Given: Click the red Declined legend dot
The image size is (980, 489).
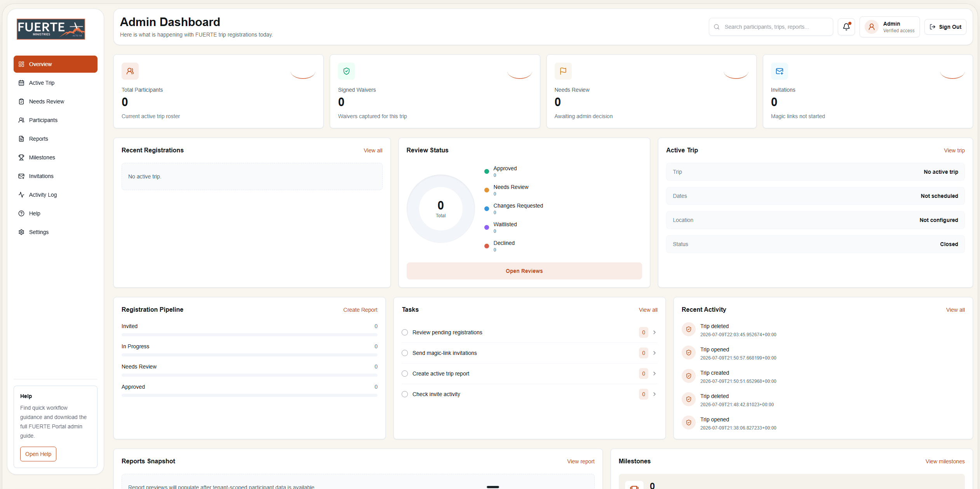Looking at the screenshot, I should pyautogui.click(x=487, y=246).
